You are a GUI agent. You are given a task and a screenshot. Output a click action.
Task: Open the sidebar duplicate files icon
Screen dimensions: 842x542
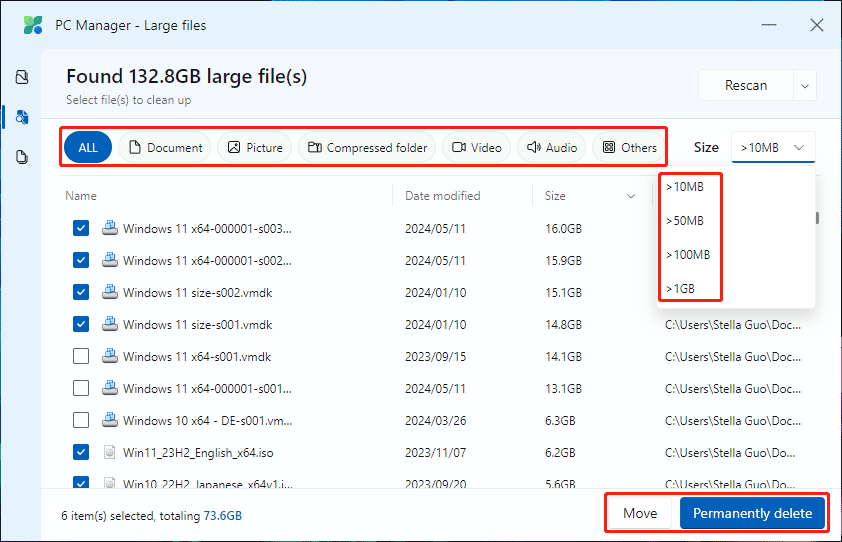tap(22, 157)
